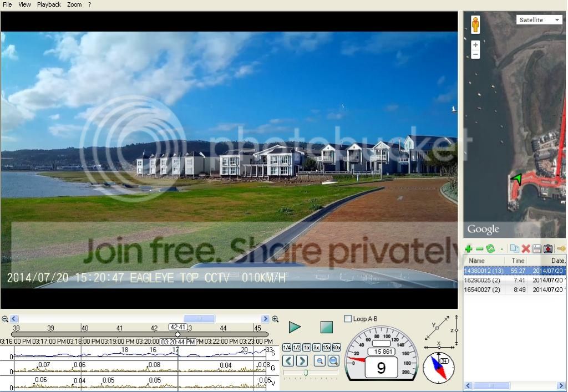Viewport: 568px width, 392px height.
Task: Click the green minus remove-file icon
Action: pos(479,249)
